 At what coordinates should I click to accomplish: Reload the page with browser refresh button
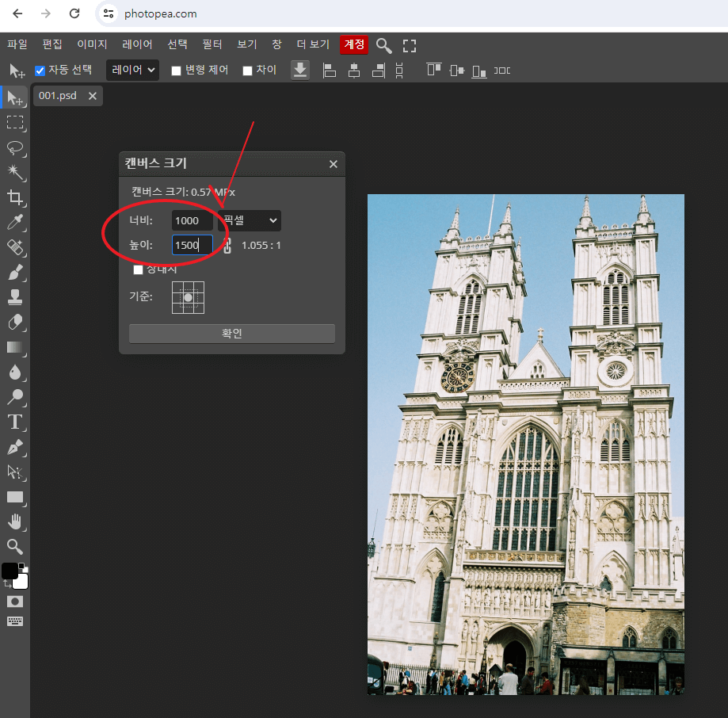[x=74, y=13]
